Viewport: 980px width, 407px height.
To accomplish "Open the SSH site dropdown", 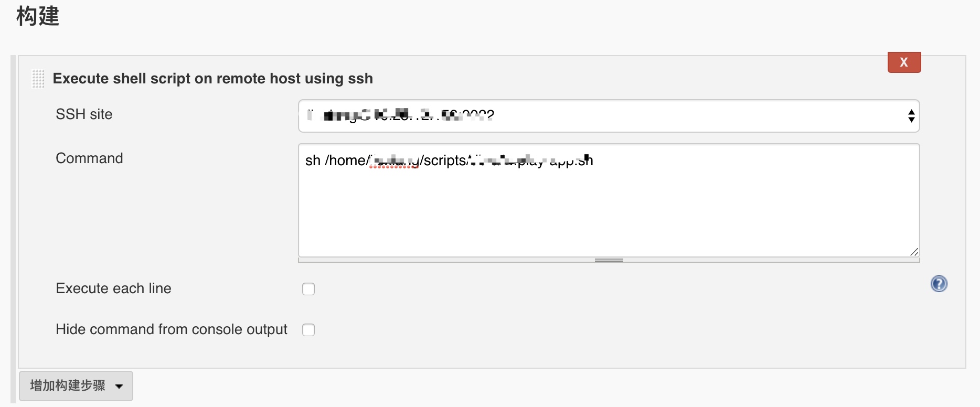I will click(609, 116).
